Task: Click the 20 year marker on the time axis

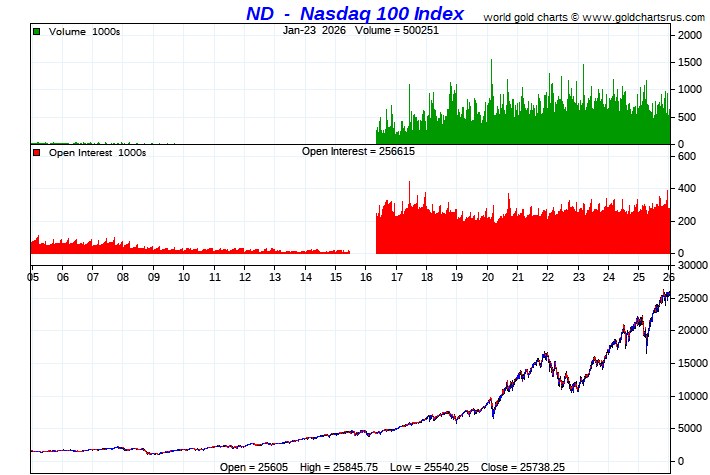Action: pos(487,276)
